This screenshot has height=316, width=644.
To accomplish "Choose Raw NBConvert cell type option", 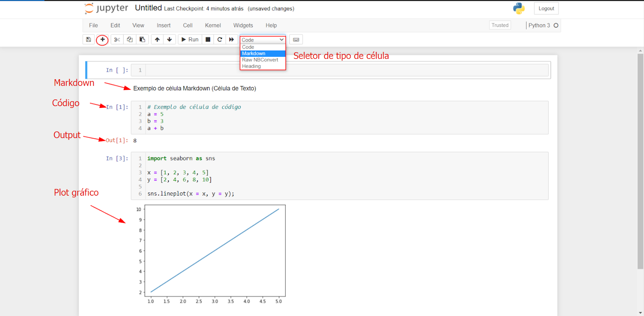I will [263, 60].
